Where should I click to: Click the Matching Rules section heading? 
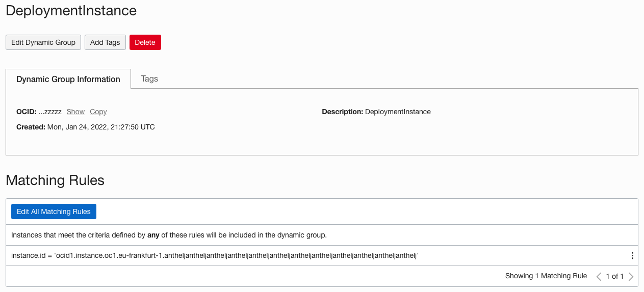coord(55,180)
